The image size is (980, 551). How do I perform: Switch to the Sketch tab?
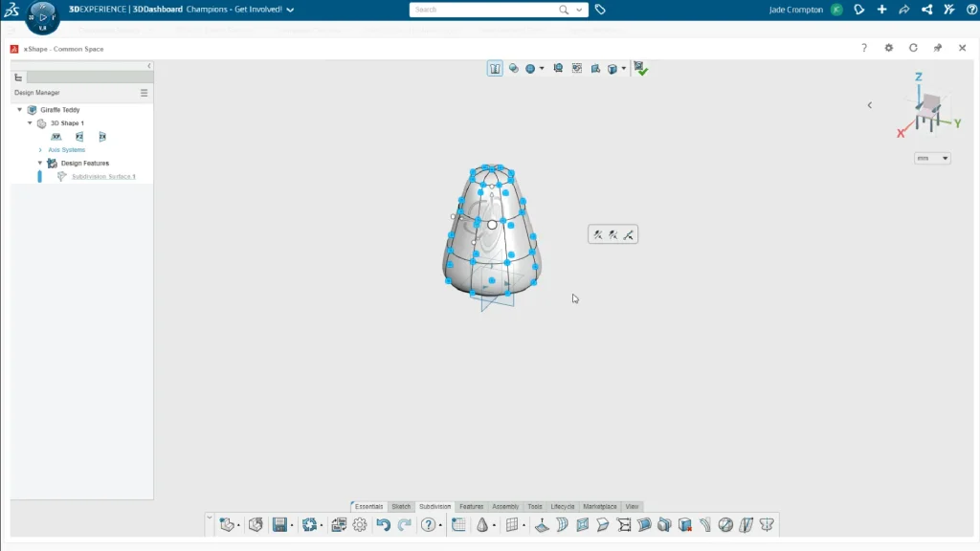401,507
